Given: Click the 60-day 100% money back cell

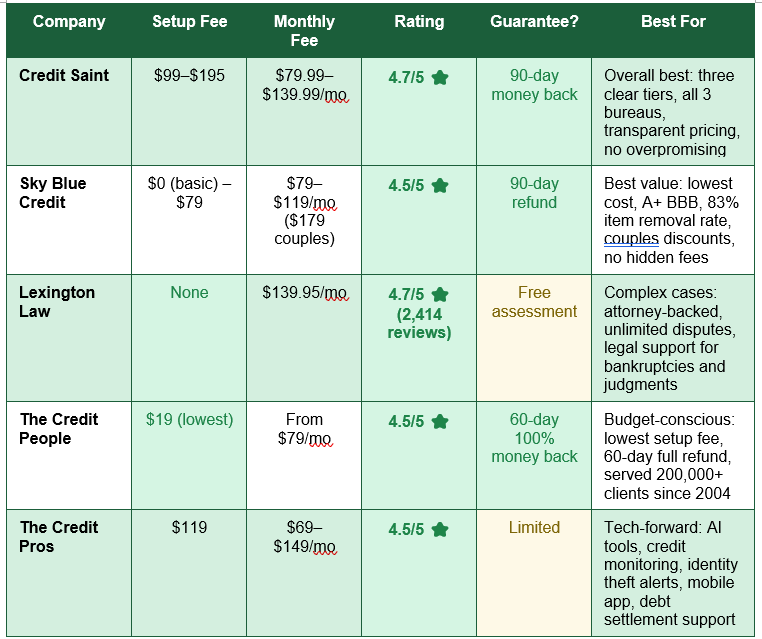Looking at the screenshot, I should [x=534, y=456].
